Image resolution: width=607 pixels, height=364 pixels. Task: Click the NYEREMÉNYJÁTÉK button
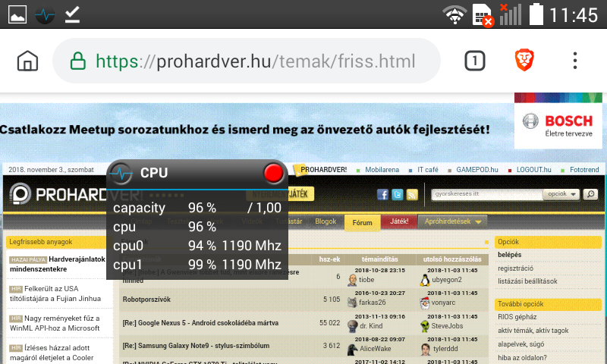pos(280,194)
